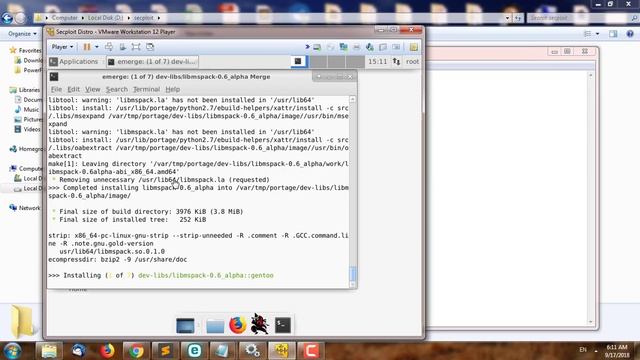Image resolution: width=640 pixels, height=360 pixels.
Task: Select Favorites in the Explorer navigation pane
Action: [25, 50]
